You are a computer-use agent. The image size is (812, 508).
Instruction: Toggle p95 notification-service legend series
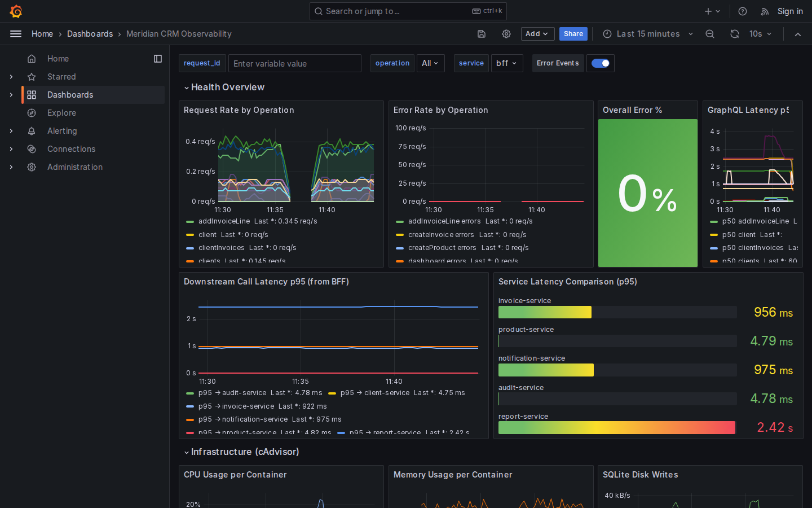[243, 419]
